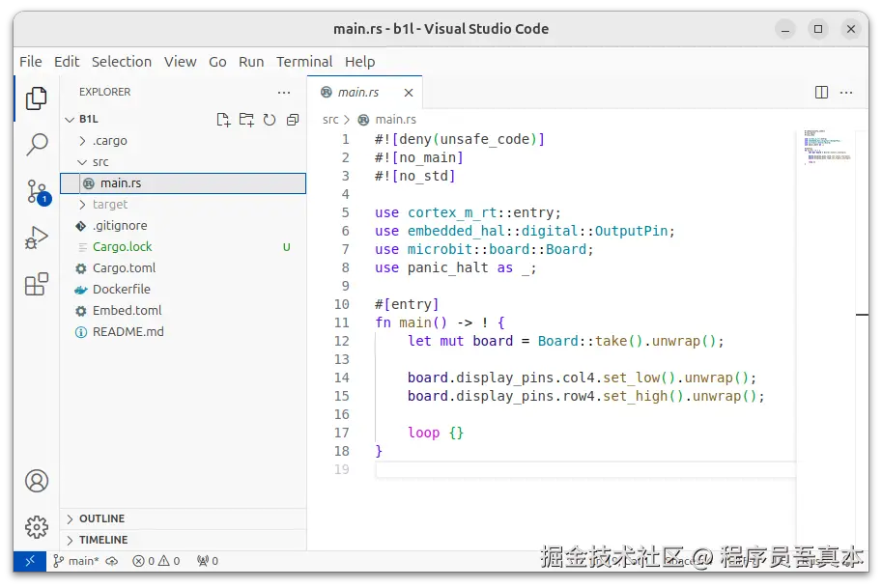
Task: Open Source Control view with badge
Action: click(x=38, y=192)
